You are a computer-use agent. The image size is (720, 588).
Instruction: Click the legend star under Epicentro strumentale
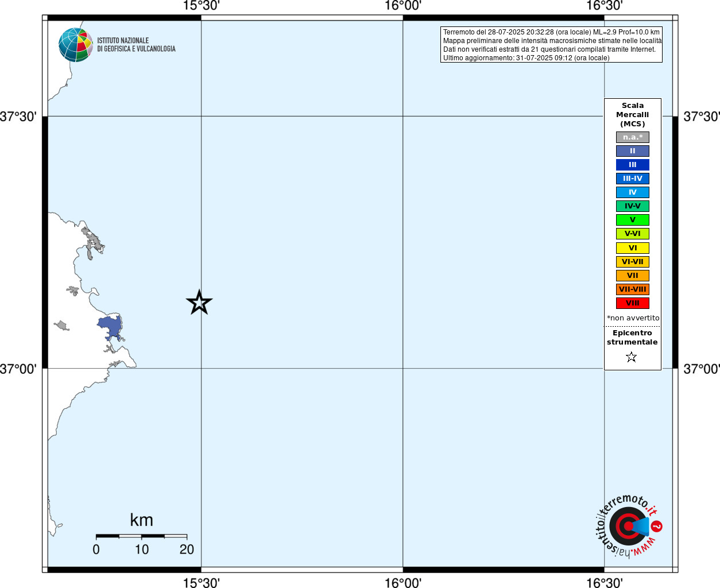(632, 357)
